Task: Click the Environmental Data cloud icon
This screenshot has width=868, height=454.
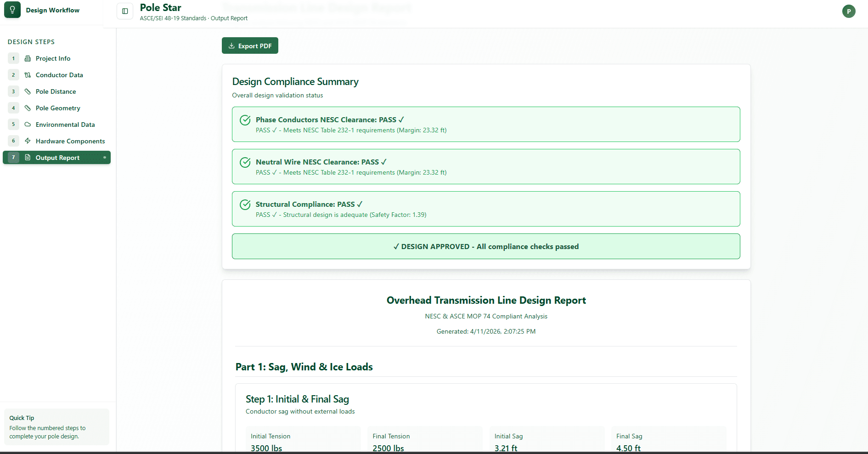Action: [x=28, y=125]
